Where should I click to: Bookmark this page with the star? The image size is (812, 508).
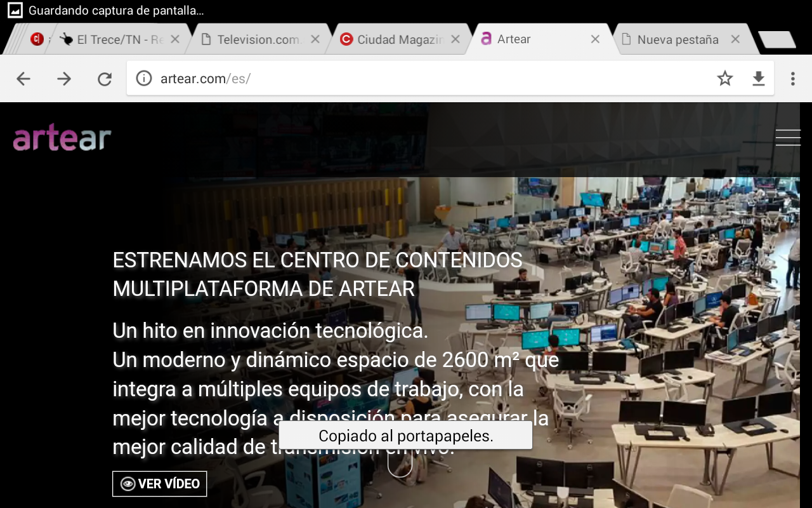click(725, 79)
